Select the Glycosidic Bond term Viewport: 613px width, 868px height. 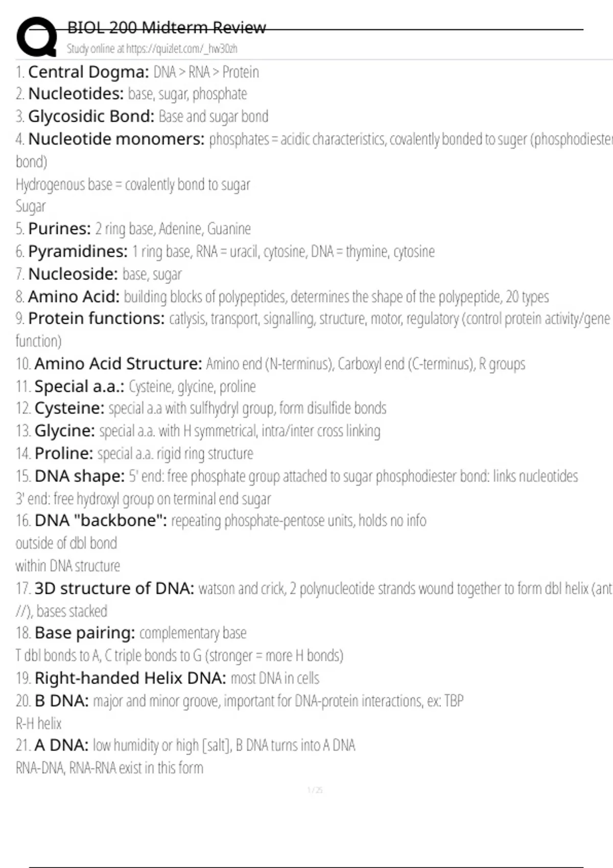[91, 116]
